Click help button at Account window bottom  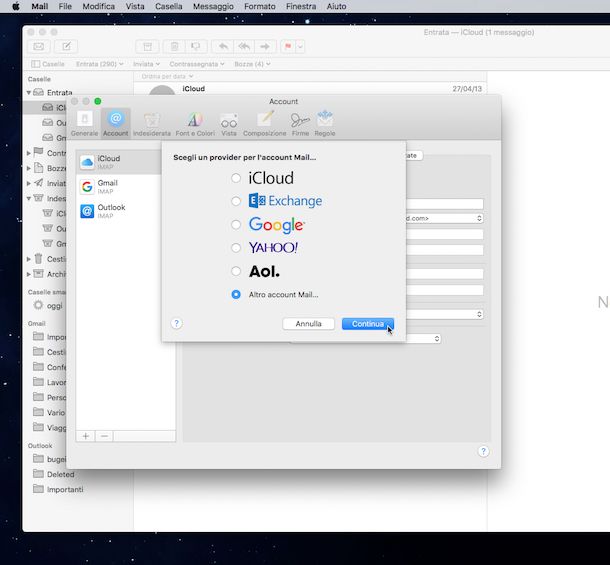click(483, 451)
